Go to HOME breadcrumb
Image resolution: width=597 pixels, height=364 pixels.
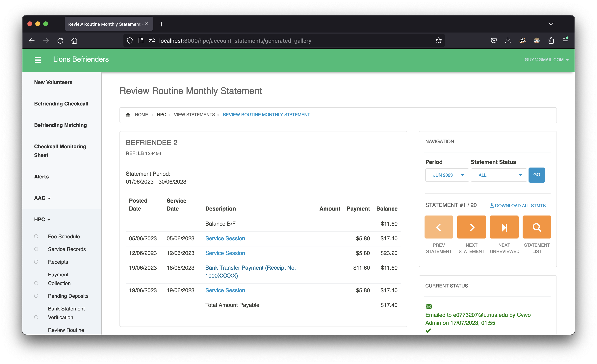point(141,114)
